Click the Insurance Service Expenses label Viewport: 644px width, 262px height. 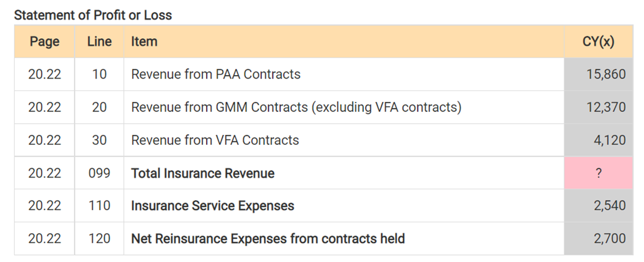[213, 205]
